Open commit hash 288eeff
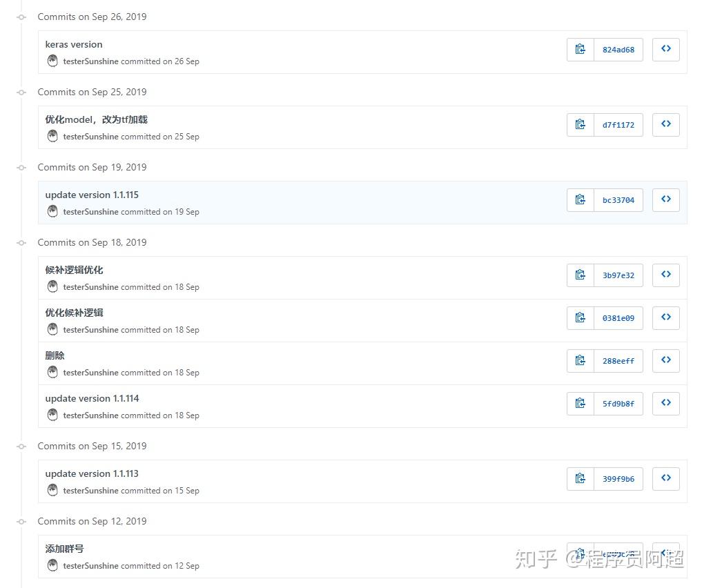 click(618, 361)
